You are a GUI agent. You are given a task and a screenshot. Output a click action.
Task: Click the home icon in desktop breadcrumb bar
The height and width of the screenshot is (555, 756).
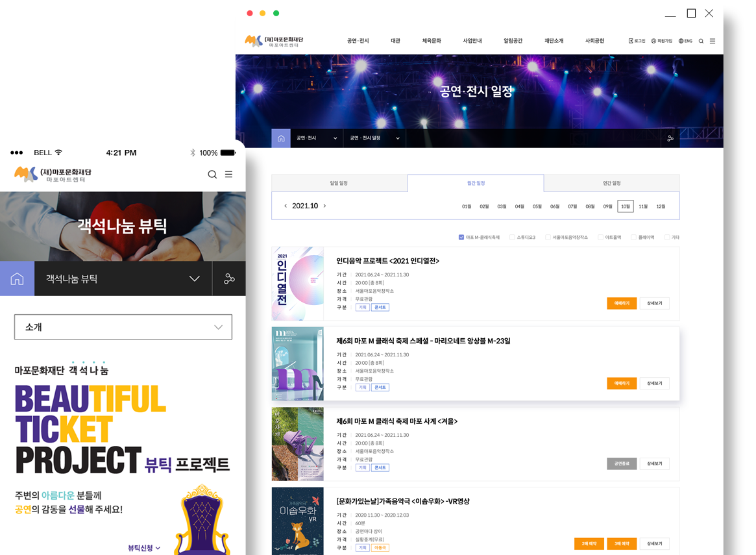coord(280,138)
